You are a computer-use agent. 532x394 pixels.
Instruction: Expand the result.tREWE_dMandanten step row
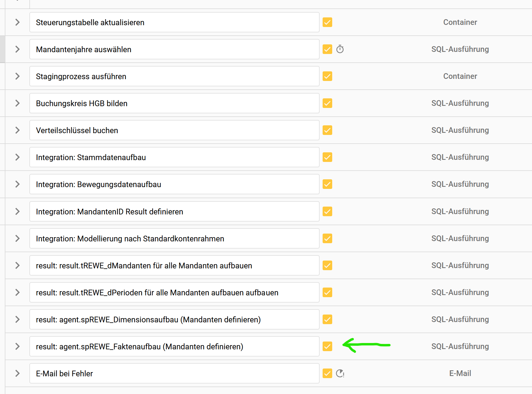(17, 265)
